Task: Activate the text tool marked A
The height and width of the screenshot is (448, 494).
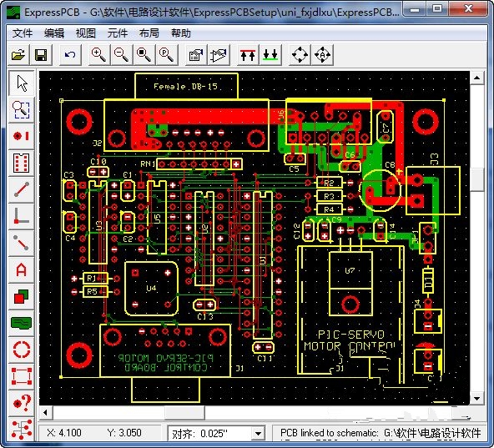Action: [x=21, y=269]
